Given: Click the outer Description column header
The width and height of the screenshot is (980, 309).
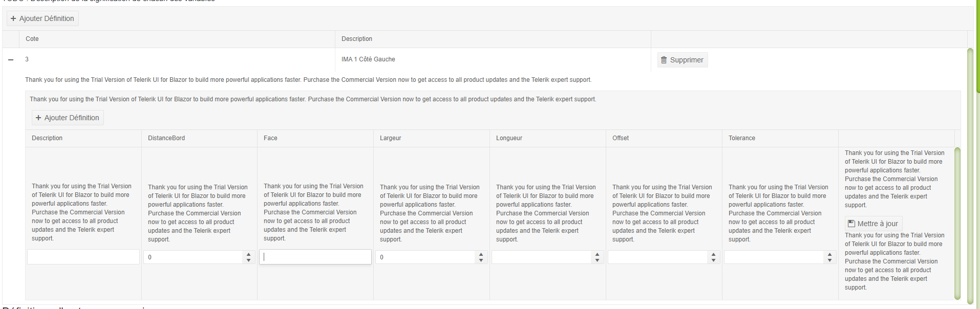Looking at the screenshot, I should [357, 39].
